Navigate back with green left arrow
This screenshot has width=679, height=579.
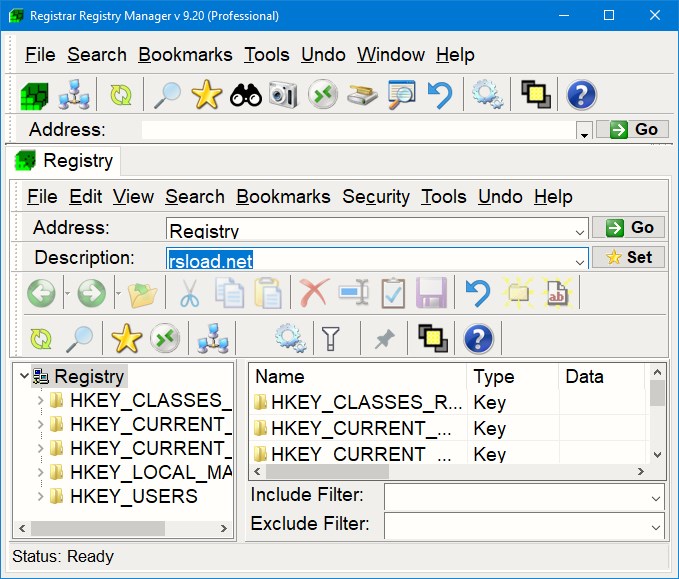pyautogui.click(x=41, y=293)
